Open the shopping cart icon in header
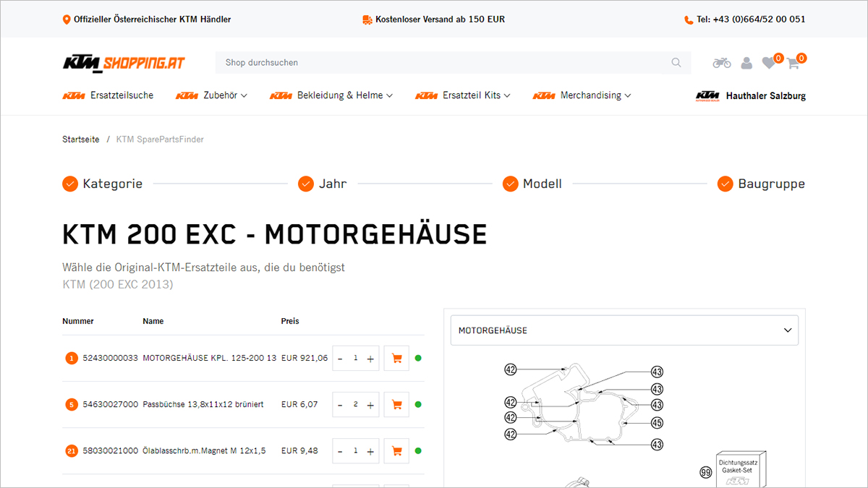 tap(793, 63)
